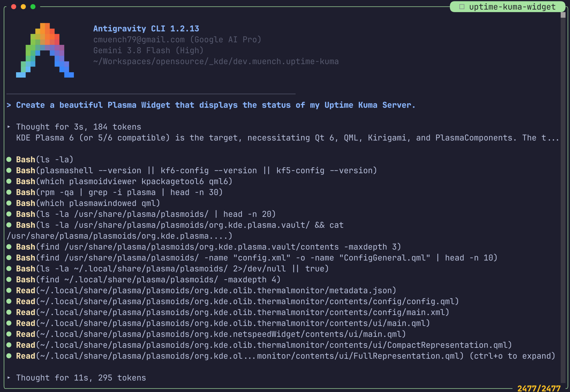Click the prompt 'Create a beautiful Plasma Widget' line
570x392 pixels.
point(211,105)
